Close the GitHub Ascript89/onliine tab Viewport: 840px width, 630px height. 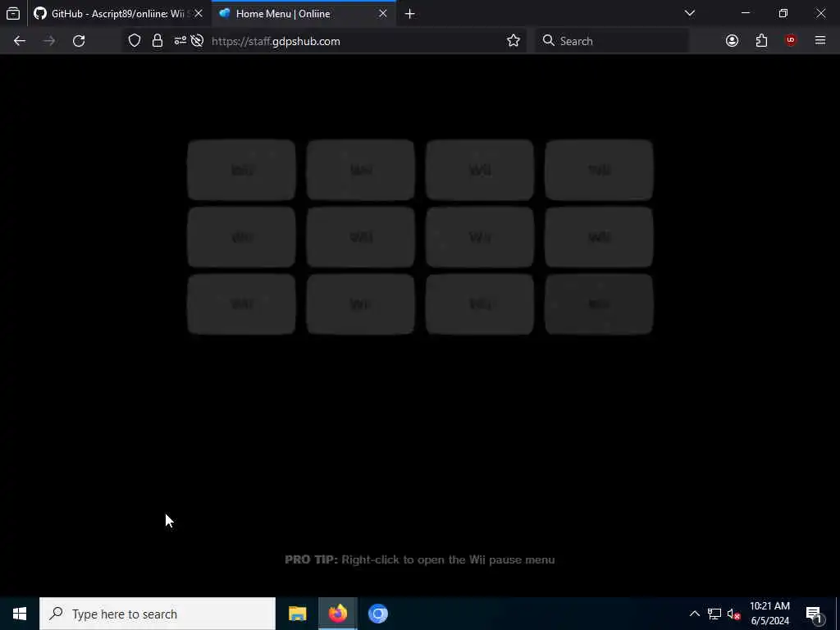click(x=199, y=13)
